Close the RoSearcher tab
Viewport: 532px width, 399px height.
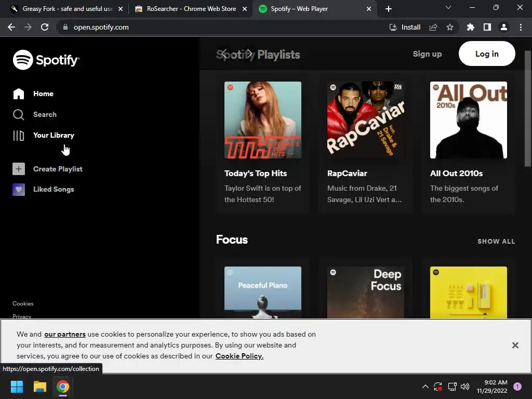[x=245, y=9]
